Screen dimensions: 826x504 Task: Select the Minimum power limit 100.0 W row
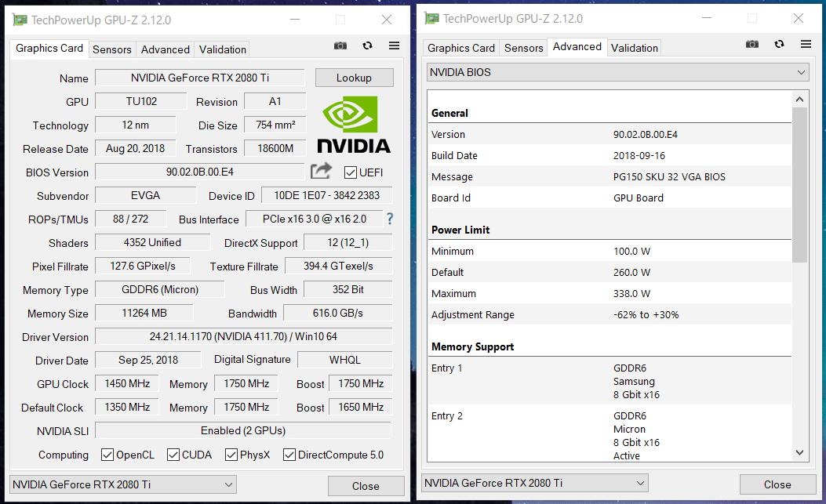[x=609, y=251]
